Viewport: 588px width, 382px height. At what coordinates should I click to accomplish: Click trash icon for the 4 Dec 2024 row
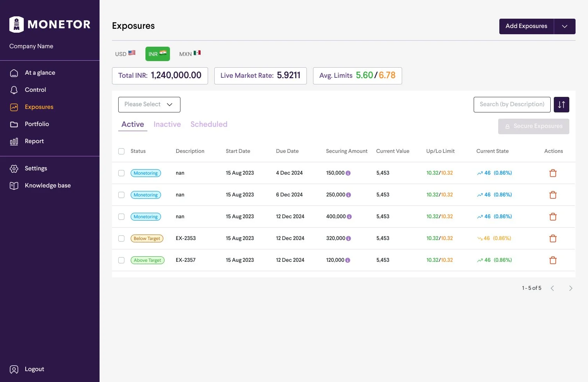[x=553, y=173]
